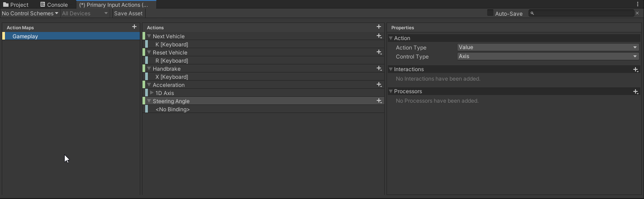The image size is (644, 199).
Task: Enable the Auto-Save checkbox
Action: coord(490,13)
